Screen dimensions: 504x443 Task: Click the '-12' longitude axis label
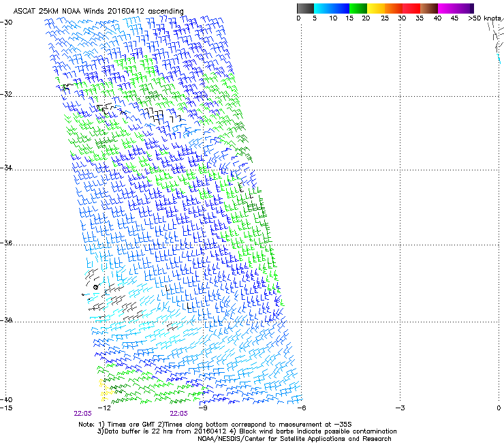104,408
